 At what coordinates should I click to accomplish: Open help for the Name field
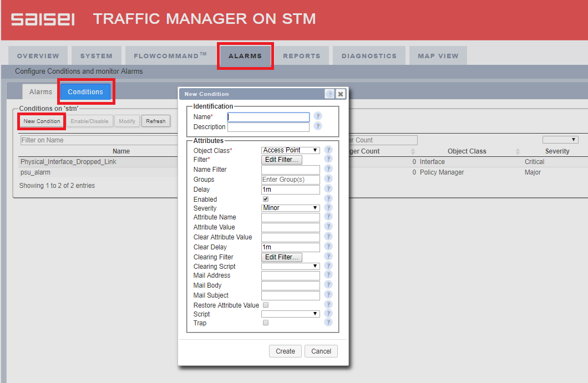click(318, 116)
